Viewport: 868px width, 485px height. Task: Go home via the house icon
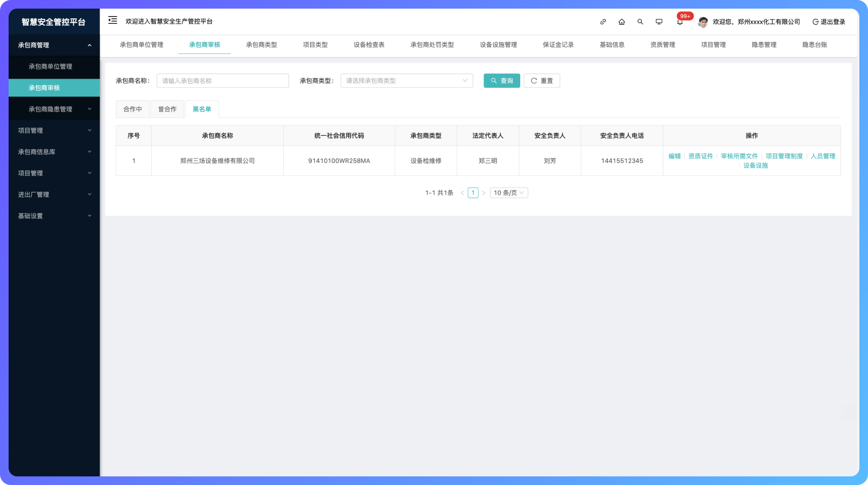pyautogui.click(x=621, y=22)
